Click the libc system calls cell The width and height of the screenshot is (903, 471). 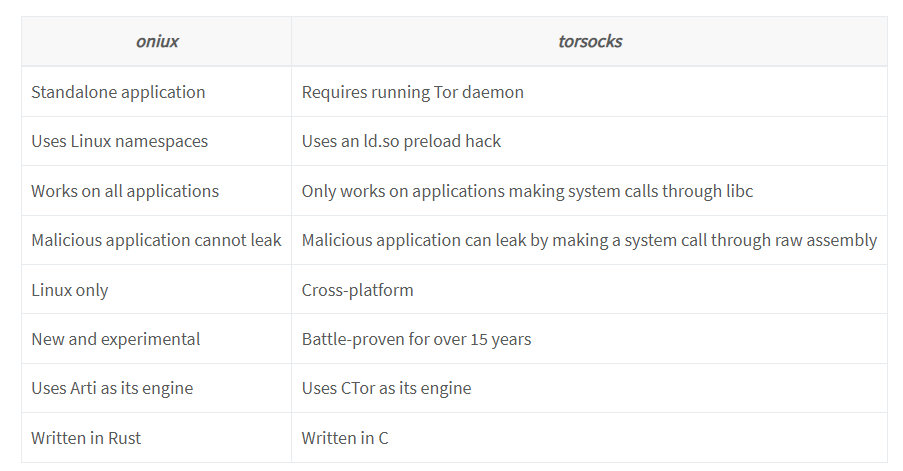click(x=527, y=191)
